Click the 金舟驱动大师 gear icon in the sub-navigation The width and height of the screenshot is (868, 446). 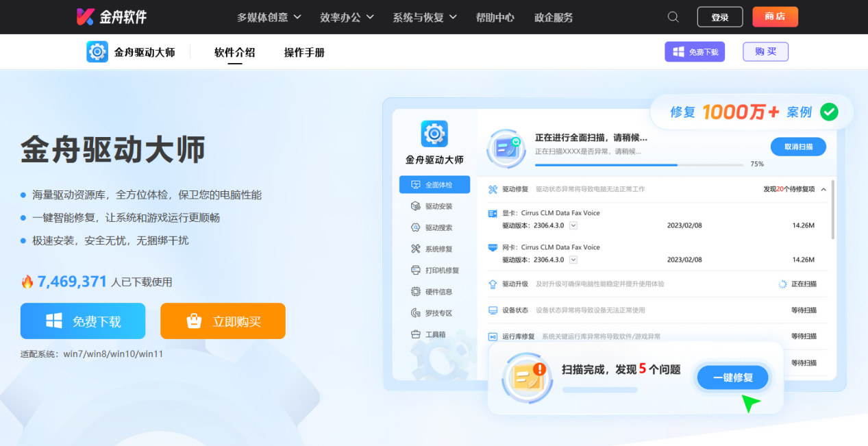tap(97, 52)
